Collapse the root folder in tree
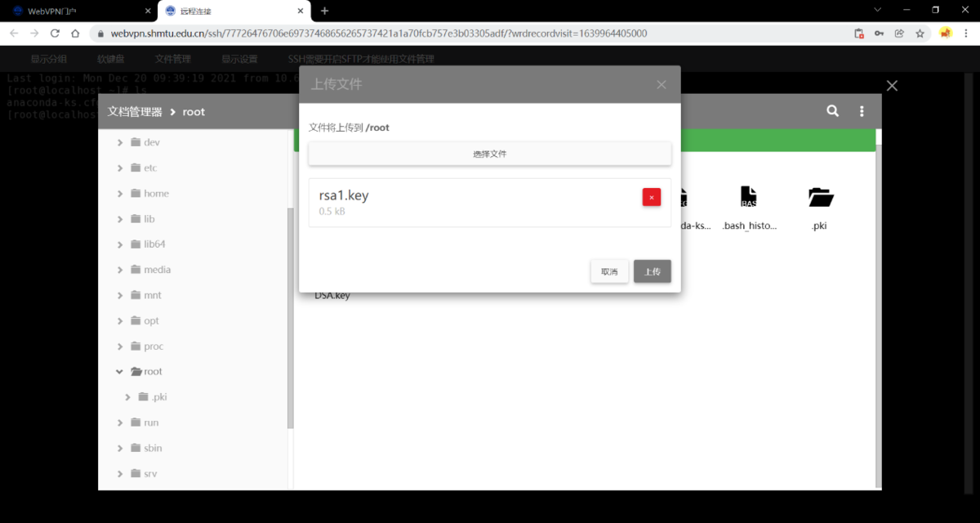 coord(120,371)
